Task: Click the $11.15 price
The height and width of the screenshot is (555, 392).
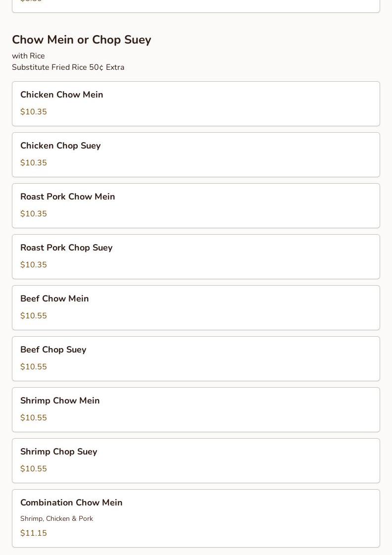Action: [x=34, y=533]
